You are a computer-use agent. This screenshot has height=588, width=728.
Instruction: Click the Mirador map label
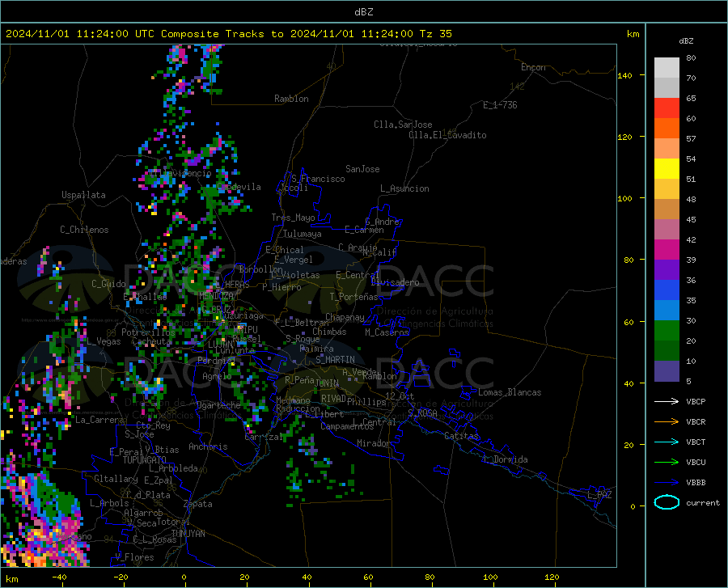373,443
